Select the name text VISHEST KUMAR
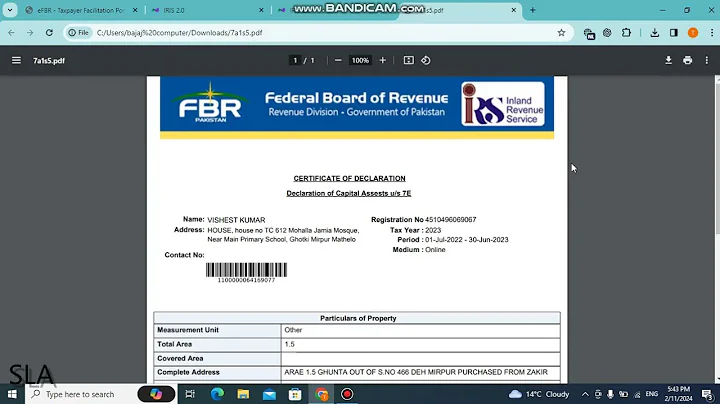720x404 pixels. pos(236,220)
